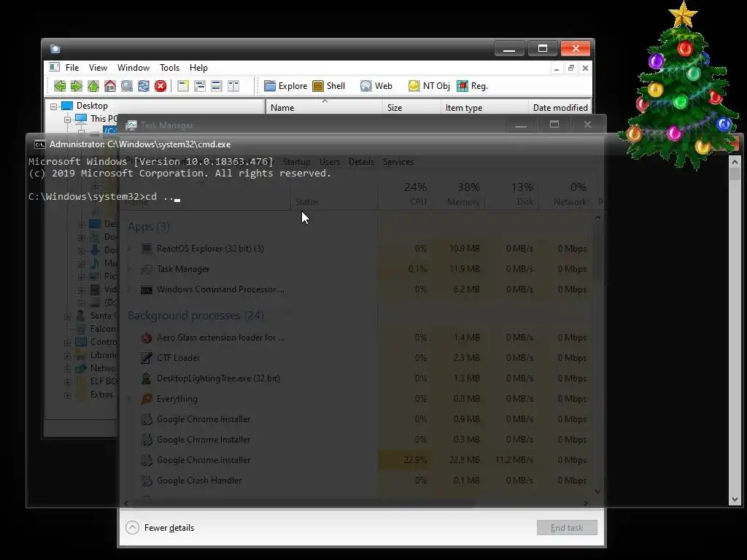Open the NT Obj view button
The height and width of the screenshot is (560, 747).
429,86
